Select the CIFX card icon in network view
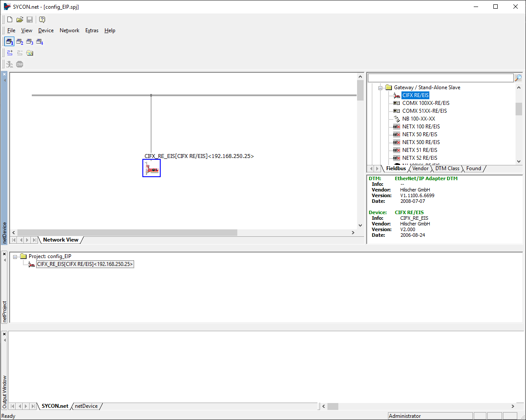 pos(152,168)
